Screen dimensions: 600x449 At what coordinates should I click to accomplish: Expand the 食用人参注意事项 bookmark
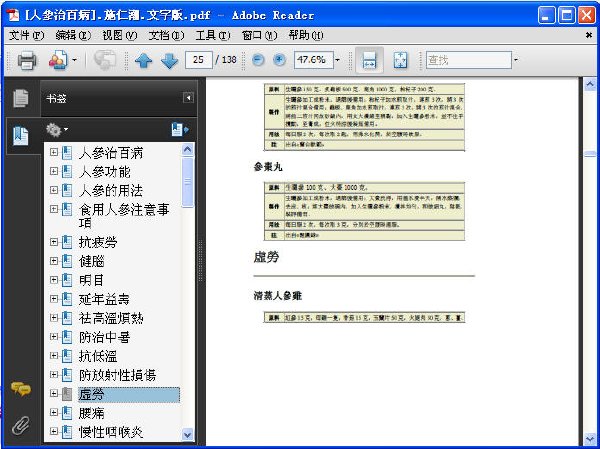[x=54, y=209]
